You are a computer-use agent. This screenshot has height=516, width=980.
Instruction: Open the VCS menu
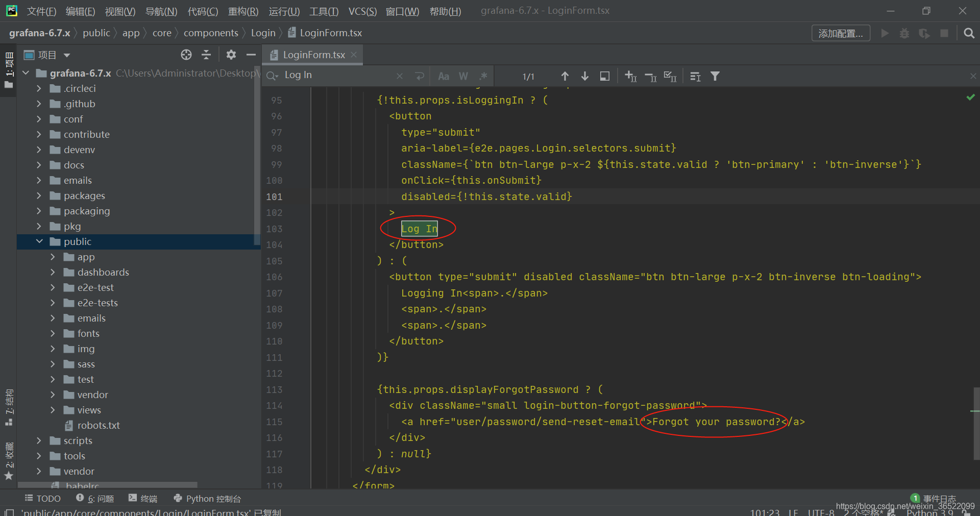[x=362, y=11]
